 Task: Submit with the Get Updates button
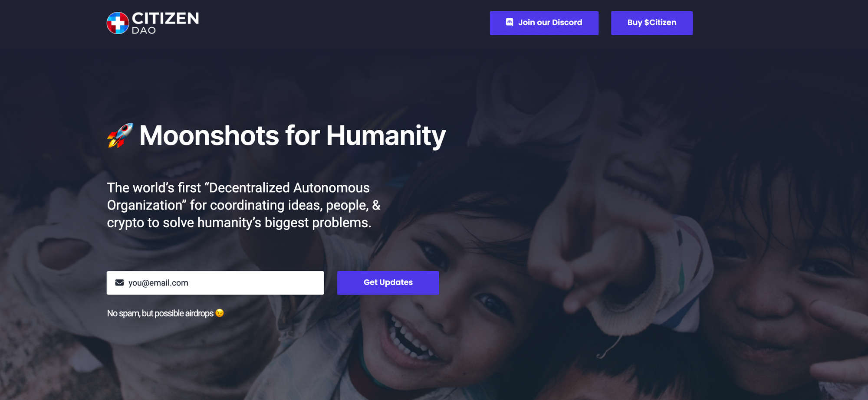tap(388, 282)
